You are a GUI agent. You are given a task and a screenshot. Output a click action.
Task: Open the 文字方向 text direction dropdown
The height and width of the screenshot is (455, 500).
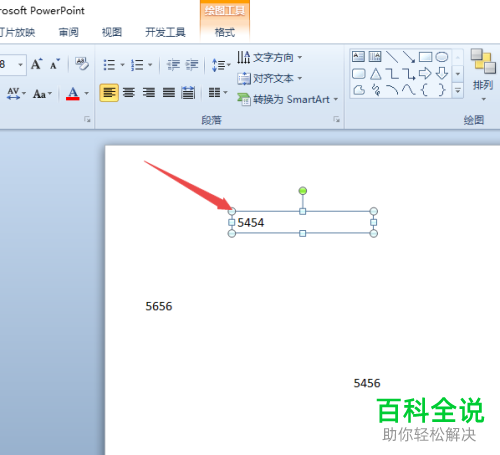coord(269,57)
